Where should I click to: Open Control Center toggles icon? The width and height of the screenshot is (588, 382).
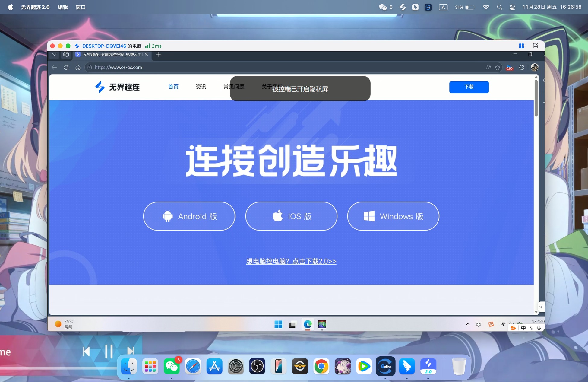click(x=512, y=7)
